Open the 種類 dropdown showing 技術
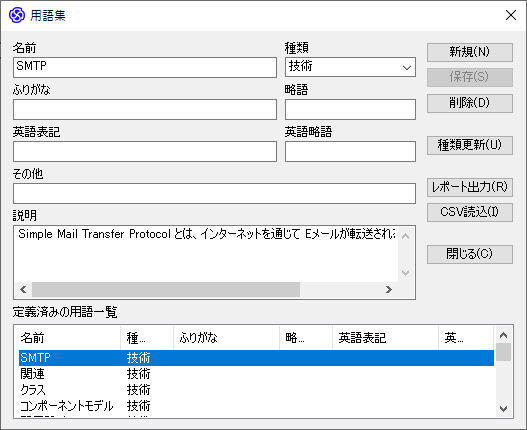The width and height of the screenshot is (527, 430). tap(350, 67)
